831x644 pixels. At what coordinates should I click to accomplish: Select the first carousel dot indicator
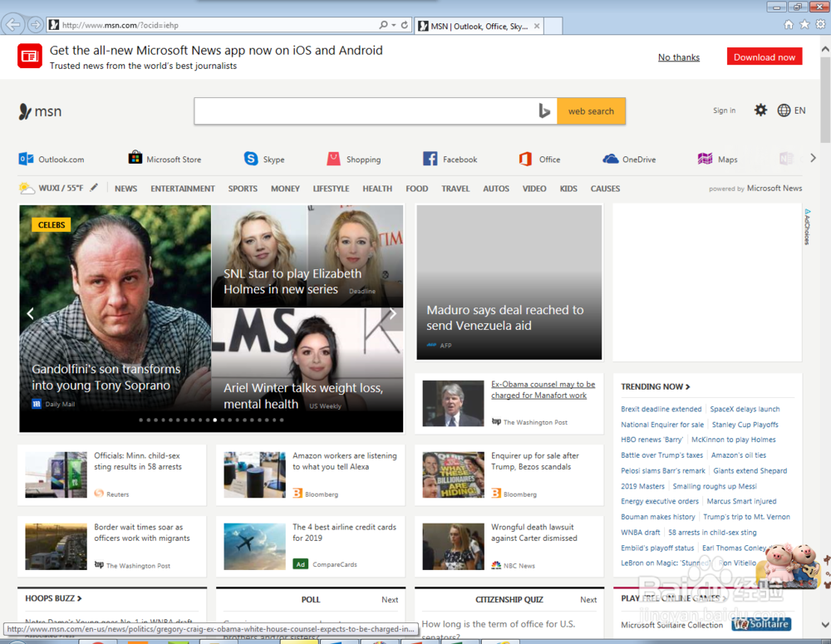click(140, 420)
